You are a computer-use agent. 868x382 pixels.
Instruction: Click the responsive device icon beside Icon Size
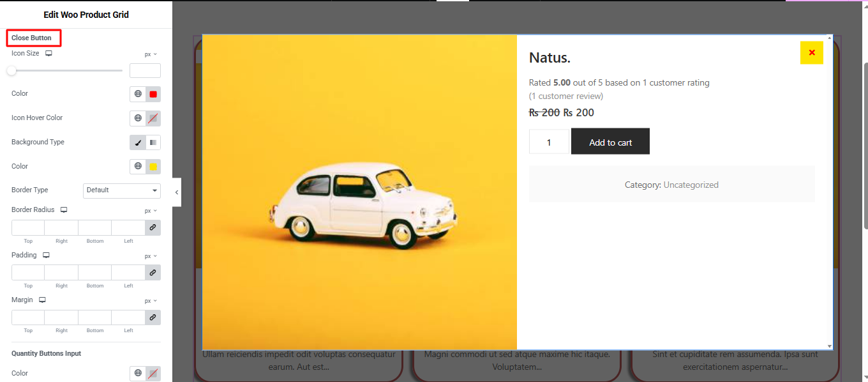tap(49, 54)
